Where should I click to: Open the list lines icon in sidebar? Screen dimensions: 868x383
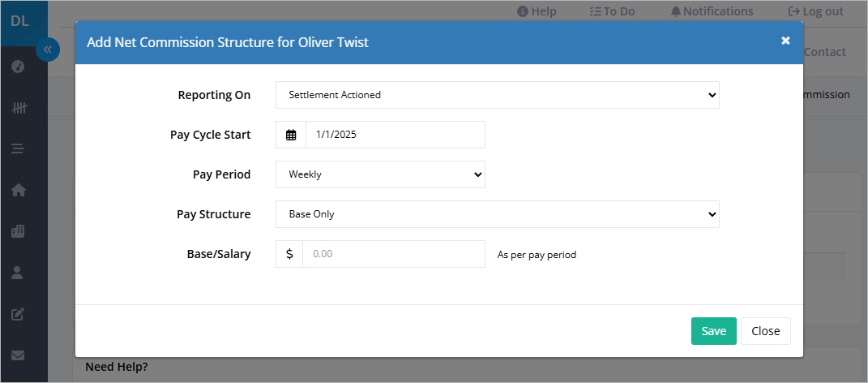pyautogui.click(x=19, y=148)
